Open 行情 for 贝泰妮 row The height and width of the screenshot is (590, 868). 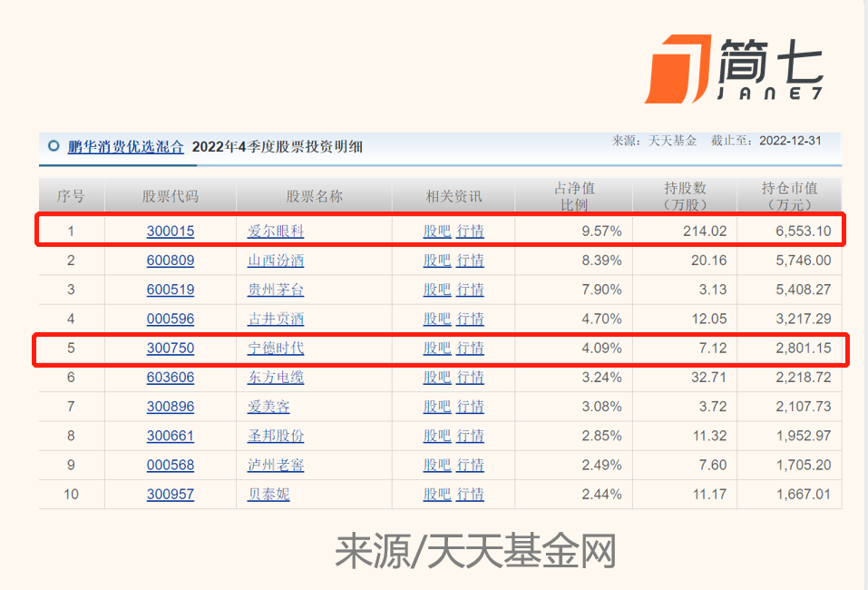click(470, 494)
